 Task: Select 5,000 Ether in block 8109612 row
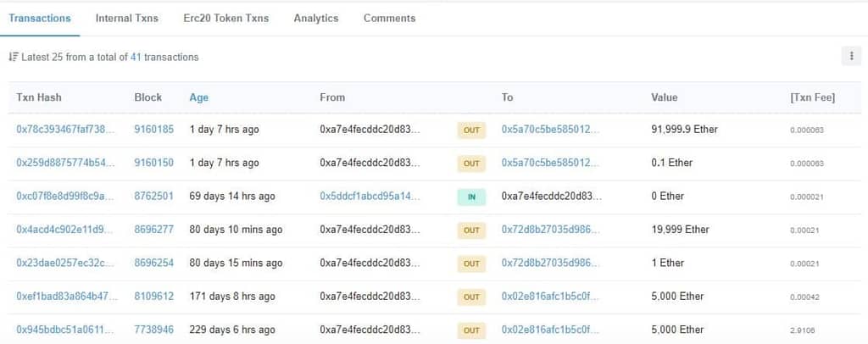tap(677, 297)
